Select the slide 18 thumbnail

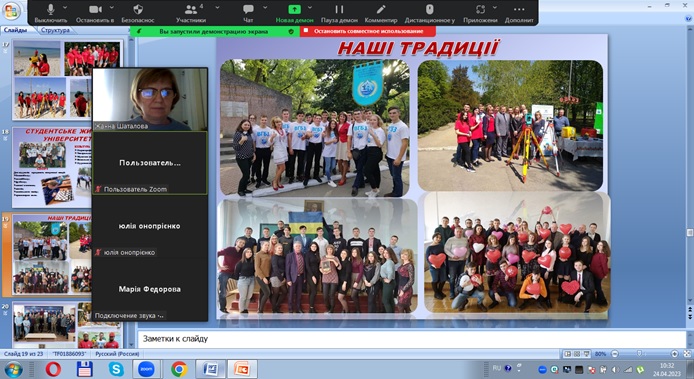coord(51,167)
